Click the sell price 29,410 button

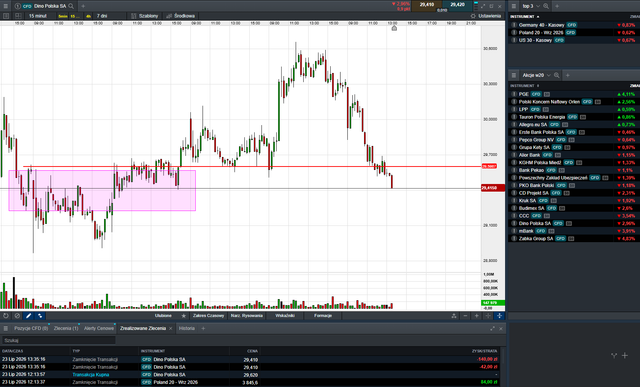[x=427, y=5]
